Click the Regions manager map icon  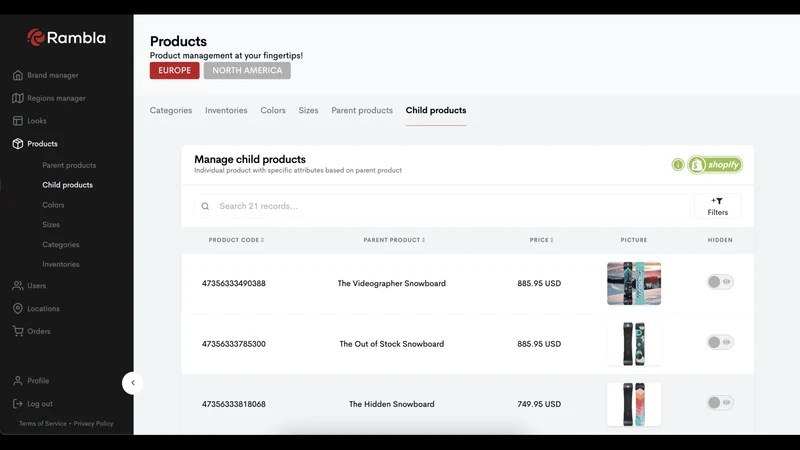coord(18,98)
